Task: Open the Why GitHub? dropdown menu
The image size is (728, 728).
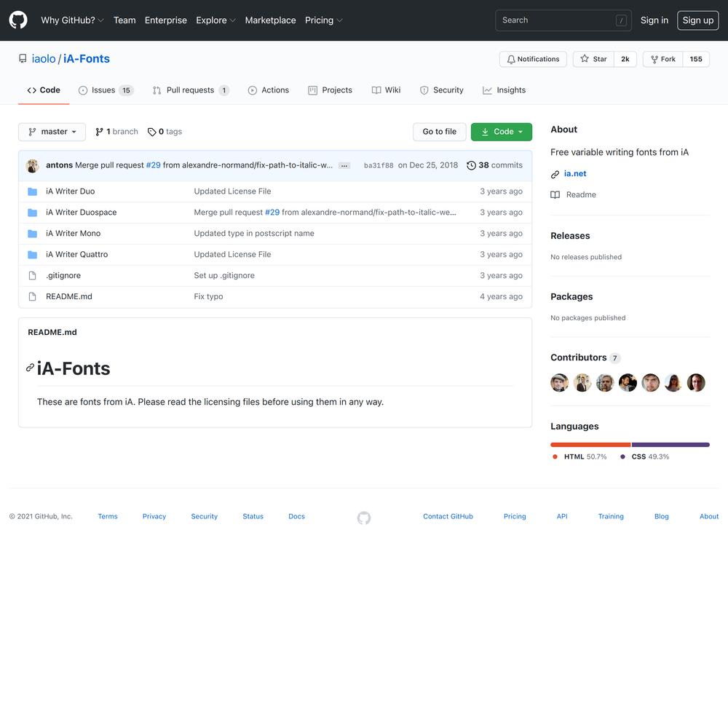Action: (x=72, y=20)
